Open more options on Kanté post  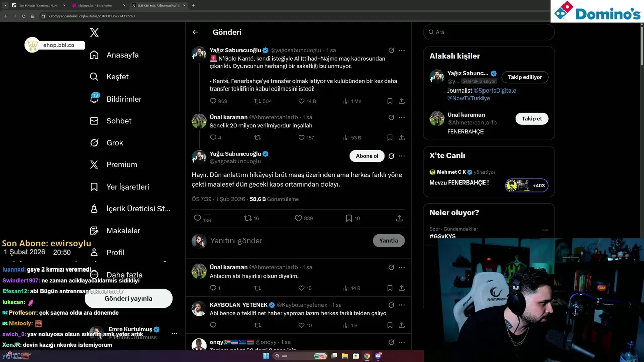pos(401,50)
